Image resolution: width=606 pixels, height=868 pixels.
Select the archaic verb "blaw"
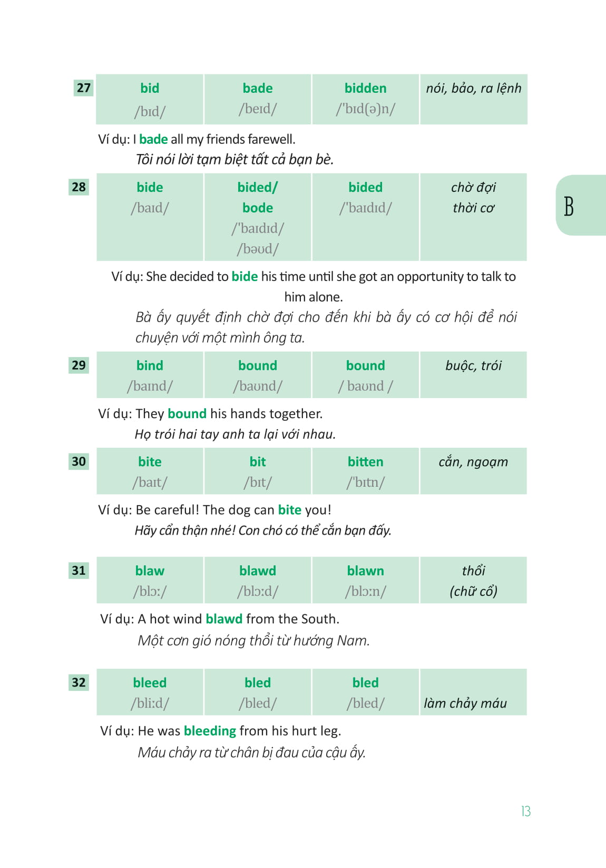click(x=150, y=571)
